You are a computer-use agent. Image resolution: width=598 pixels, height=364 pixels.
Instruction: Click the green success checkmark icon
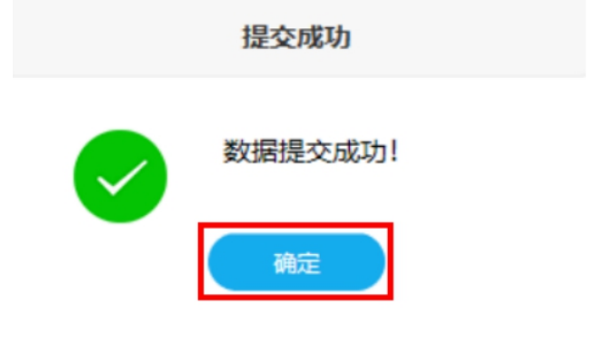pyautogui.click(x=120, y=176)
